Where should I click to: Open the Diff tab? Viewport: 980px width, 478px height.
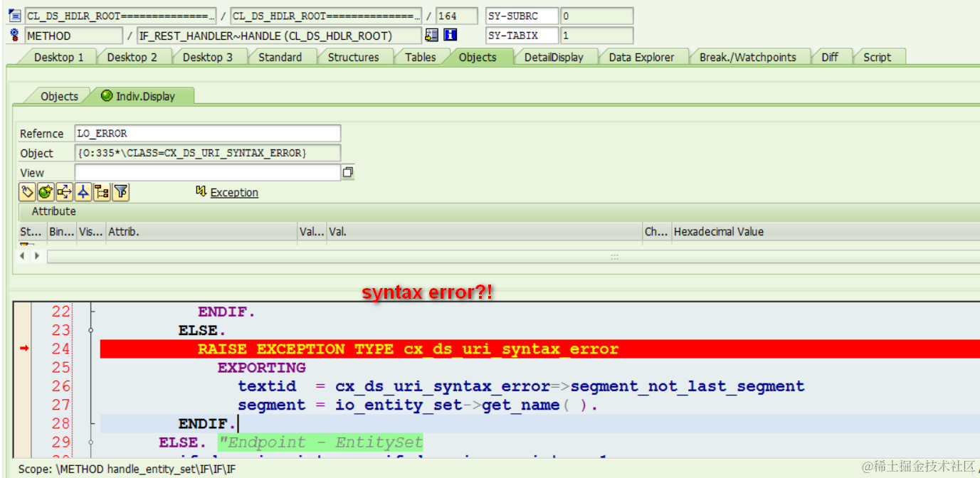pos(830,57)
